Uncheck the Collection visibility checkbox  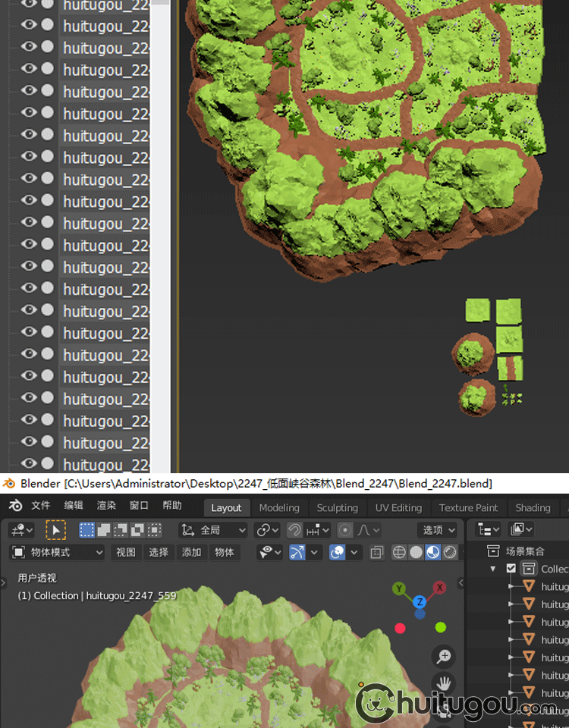(x=511, y=569)
